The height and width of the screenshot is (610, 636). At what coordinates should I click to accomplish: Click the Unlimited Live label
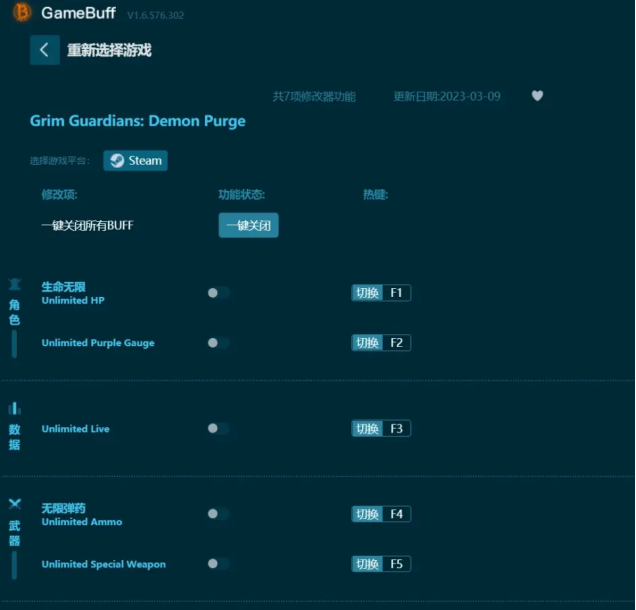click(75, 429)
